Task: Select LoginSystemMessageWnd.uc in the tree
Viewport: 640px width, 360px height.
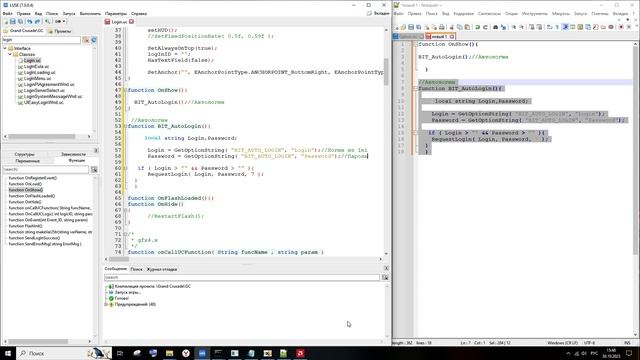Action: [x=53, y=97]
